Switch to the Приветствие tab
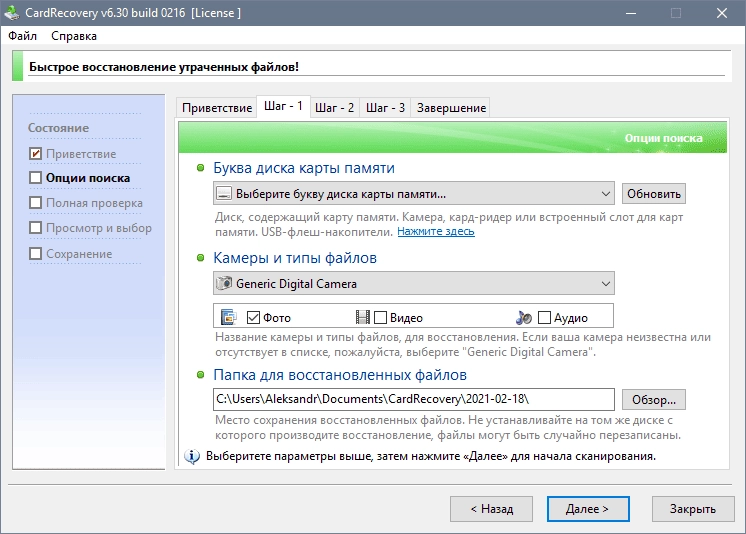Viewport: 746px width, 534px height. coord(217,108)
